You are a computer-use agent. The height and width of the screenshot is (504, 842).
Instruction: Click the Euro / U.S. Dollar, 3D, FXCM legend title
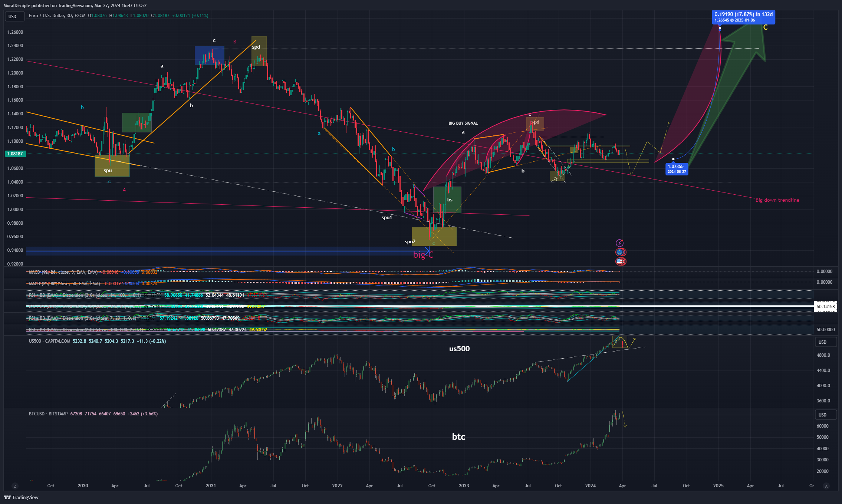pyautogui.click(x=57, y=16)
